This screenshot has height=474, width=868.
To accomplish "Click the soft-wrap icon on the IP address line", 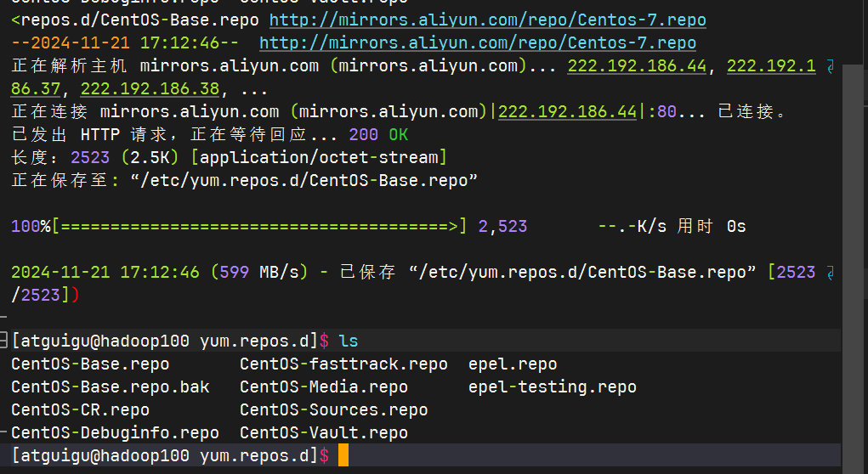I will [831, 66].
